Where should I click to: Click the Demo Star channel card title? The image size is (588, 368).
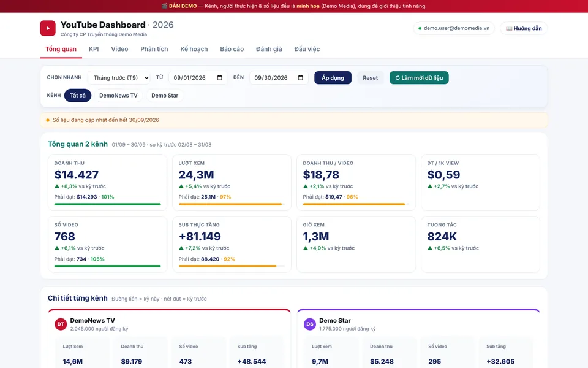pos(335,320)
